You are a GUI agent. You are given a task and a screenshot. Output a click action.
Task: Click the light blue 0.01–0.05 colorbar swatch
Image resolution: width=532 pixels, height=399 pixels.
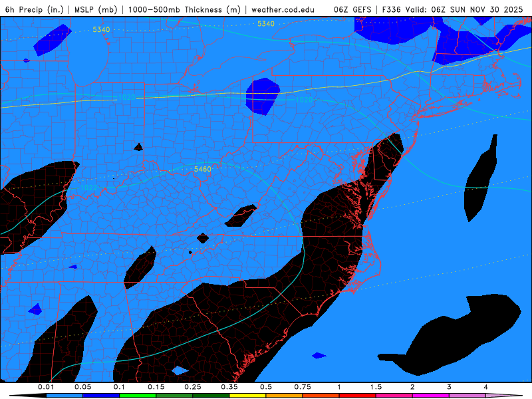coord(65,396)
